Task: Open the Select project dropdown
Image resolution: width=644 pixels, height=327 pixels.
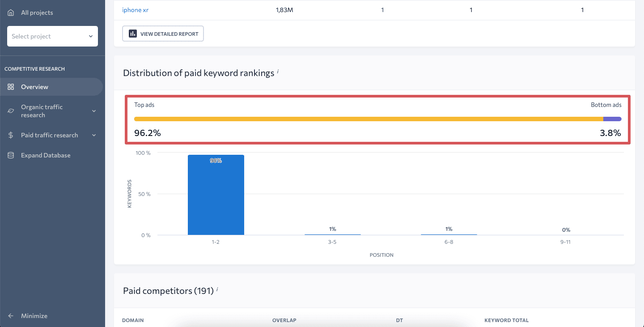Action: click(x=52, y=36)
